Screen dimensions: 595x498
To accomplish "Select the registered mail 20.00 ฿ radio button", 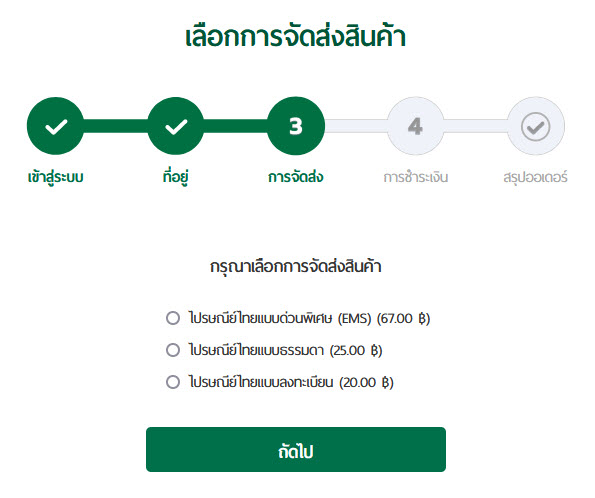I will click(x=173, y=382).
